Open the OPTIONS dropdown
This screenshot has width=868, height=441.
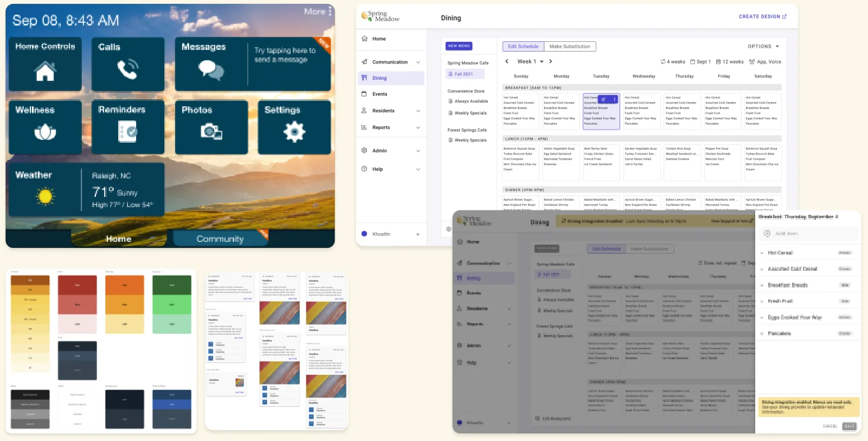(763, 47)
